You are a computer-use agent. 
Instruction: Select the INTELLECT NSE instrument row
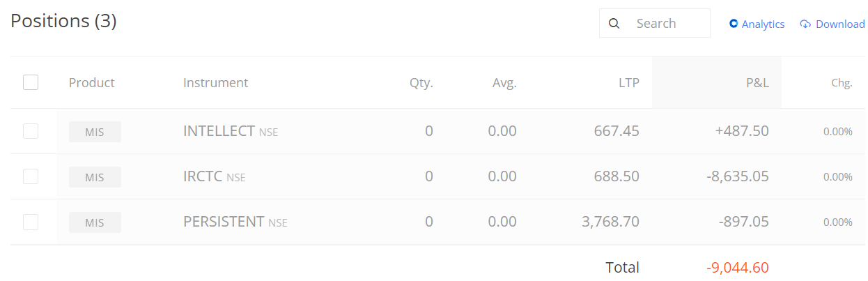pyautogui.click(x=230, y=131)
